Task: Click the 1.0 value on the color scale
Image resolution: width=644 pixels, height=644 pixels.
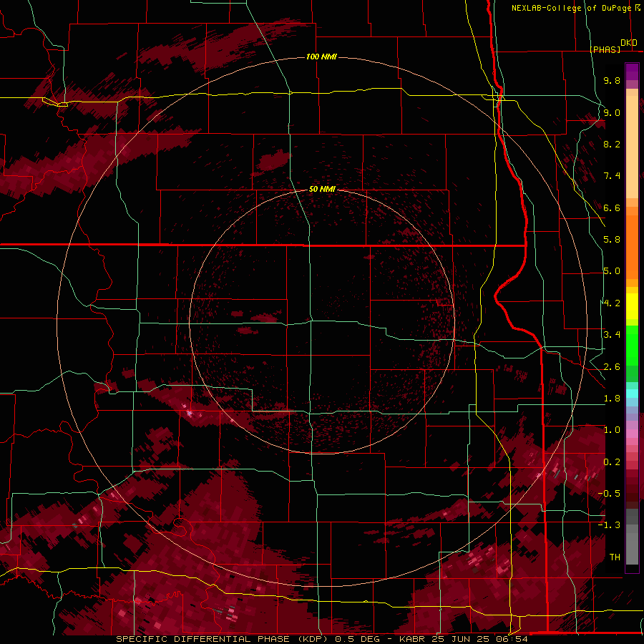Action: click(x=612, y=430)
